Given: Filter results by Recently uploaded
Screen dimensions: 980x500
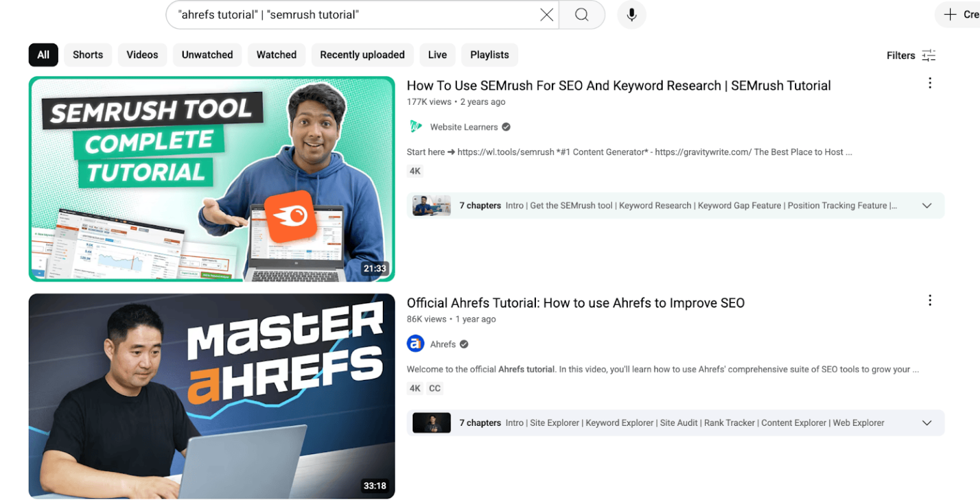Looking at the screenshot, I should [x=362, y=55].
